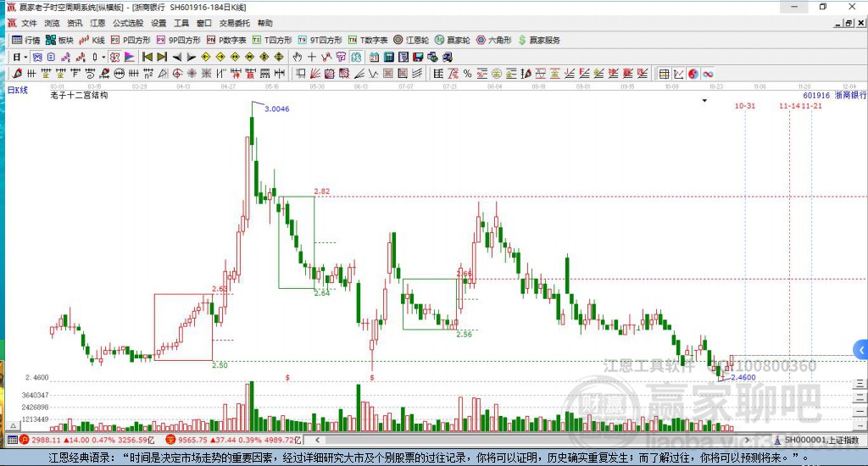868x466 pixels.
Task: Open the small chart options dropdown arrow
Action: pos(704,101)
